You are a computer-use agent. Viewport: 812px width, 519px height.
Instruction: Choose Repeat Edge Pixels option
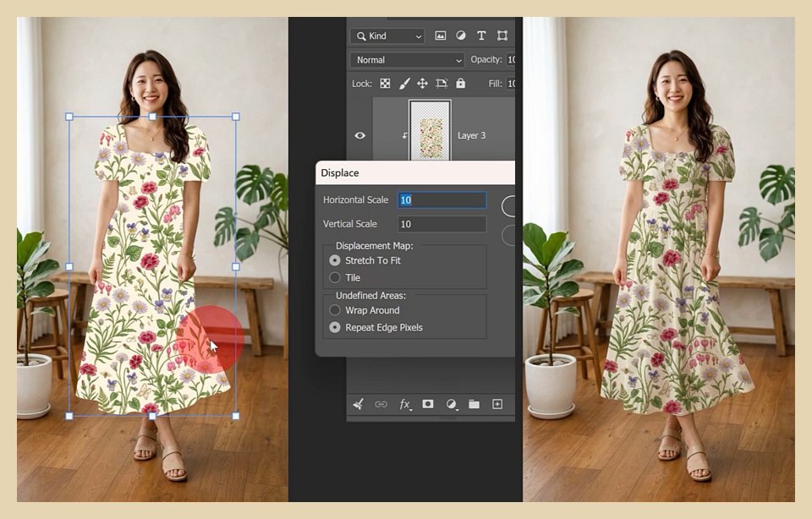tap(335, 327)
